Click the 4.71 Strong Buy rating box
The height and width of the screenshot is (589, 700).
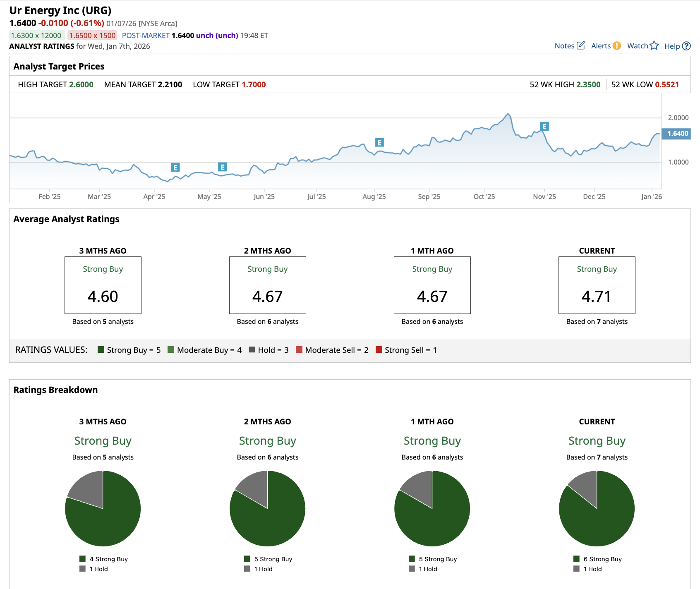pyautogui.click(x=597, y=285)
